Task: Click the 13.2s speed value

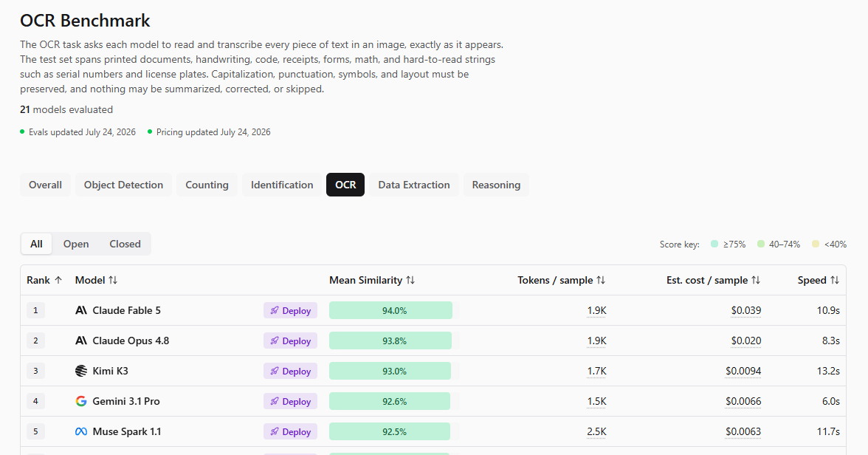Action: click(x=828, y=371)
